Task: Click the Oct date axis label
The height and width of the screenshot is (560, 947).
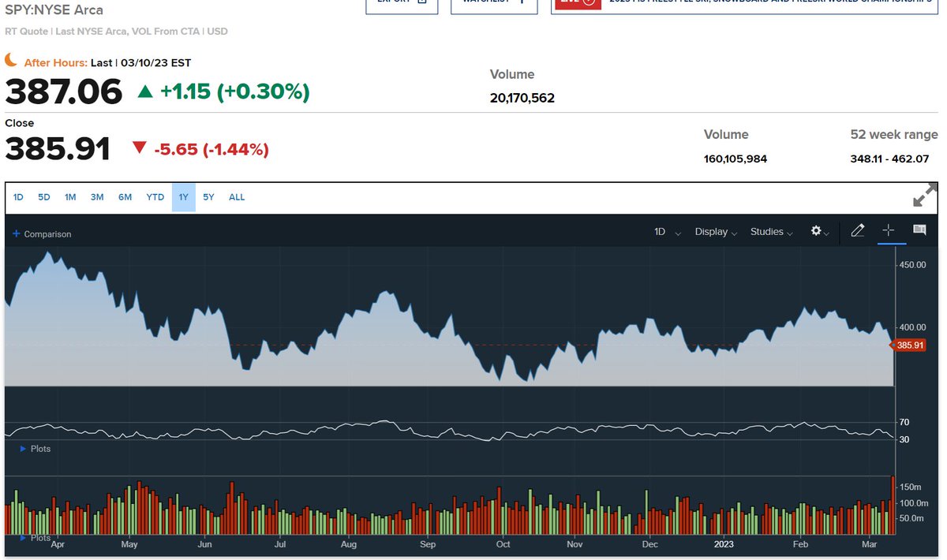Action: tap(503, 544)
